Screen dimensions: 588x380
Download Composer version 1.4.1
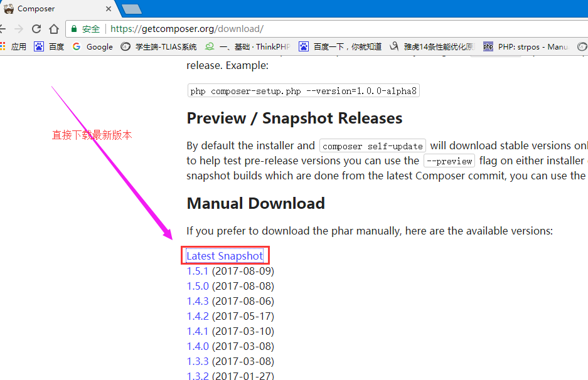197,331
